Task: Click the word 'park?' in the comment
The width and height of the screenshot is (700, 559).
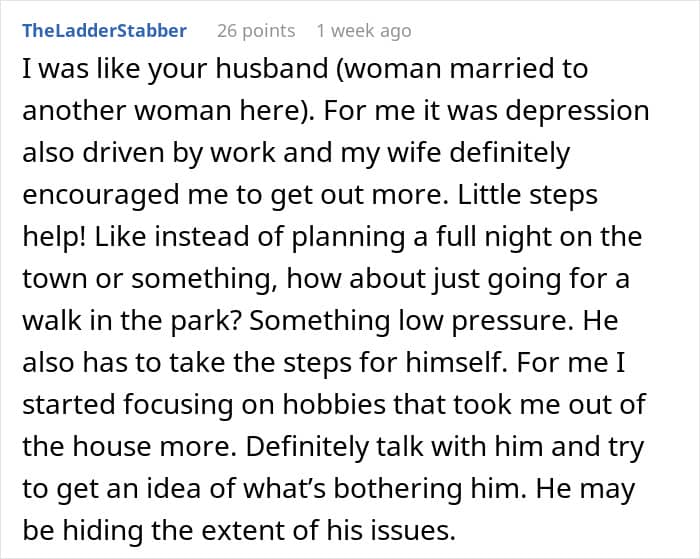Action: (x=206, y=321)
